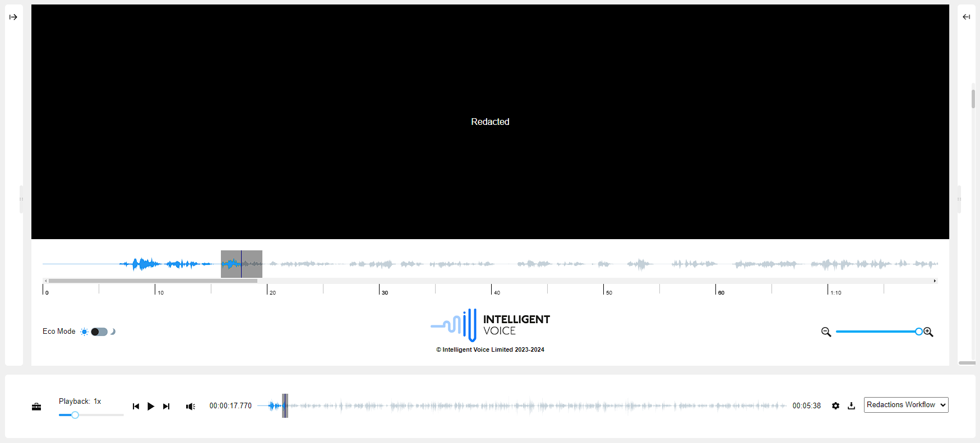Screen dimensions: 980x443
Task: Open the toolbox briefcase icon
Action: click(x=36, y=407)
